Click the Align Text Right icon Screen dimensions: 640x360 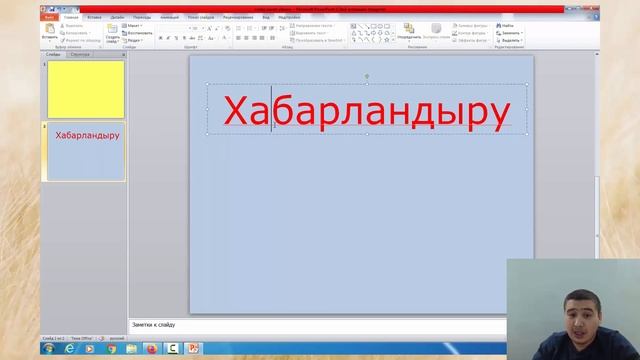tap(254, 38)
